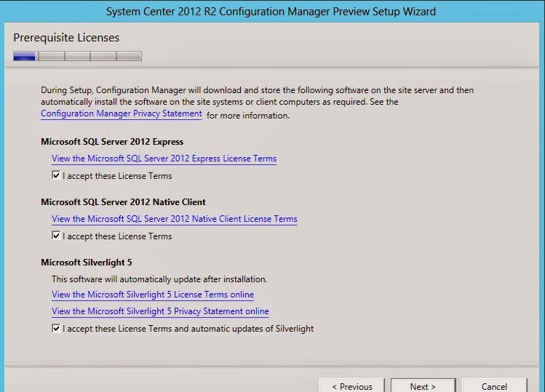Screen dimensions: 545x392
Task: Proceed with the Next button
Action: tap(423, 386)
